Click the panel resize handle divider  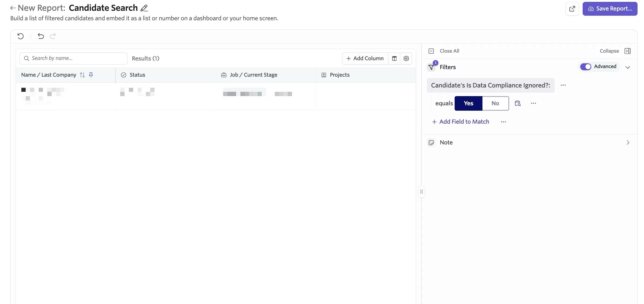point(421,192)
